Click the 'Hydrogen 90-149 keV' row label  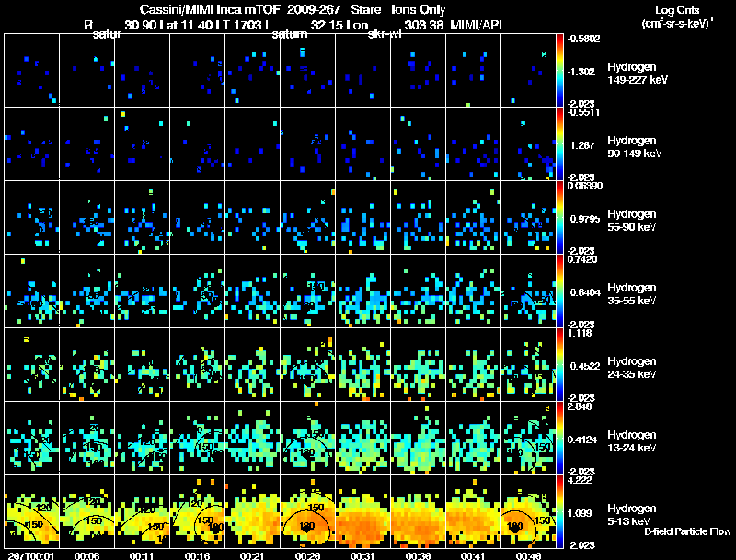coord(634,147)
